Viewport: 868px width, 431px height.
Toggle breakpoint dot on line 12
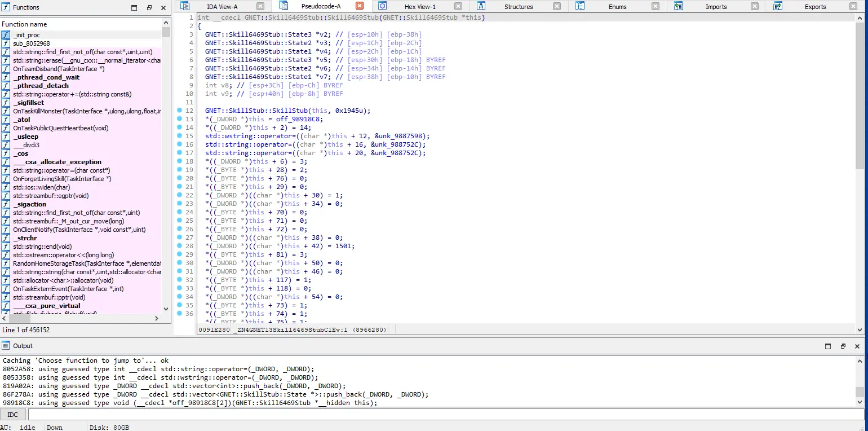[x=179, y=111]
